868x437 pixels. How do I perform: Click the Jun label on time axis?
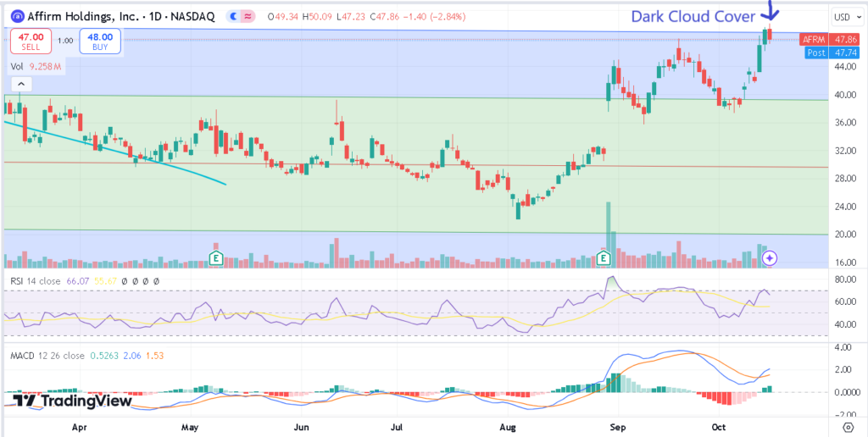tap(302, 427)
